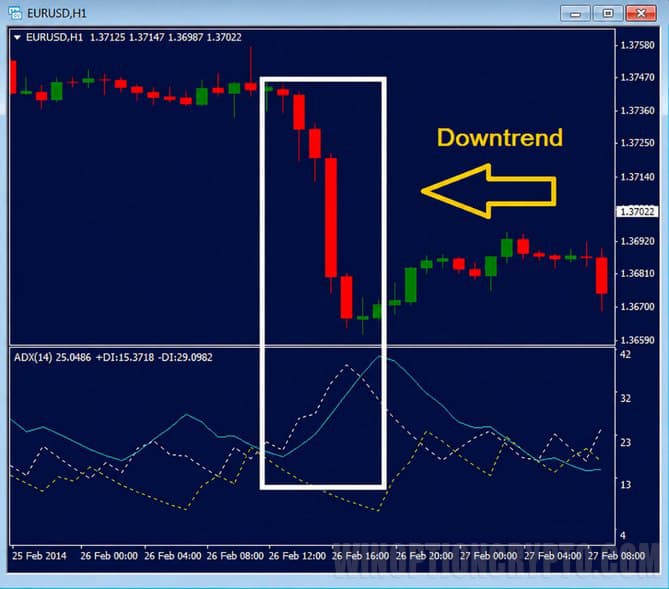Minimize the EURUSD,H1 chart window

pyautogui.click(x=575, y=14)
